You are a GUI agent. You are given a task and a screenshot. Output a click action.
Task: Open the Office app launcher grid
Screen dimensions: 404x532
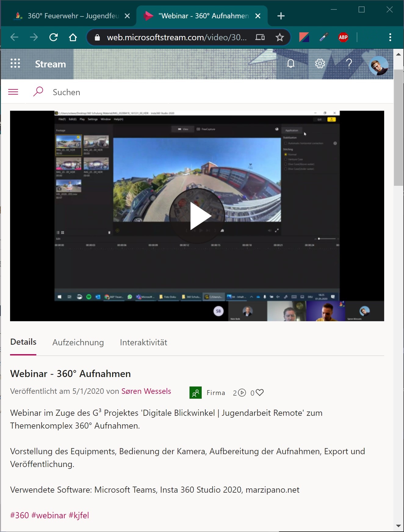15,64
